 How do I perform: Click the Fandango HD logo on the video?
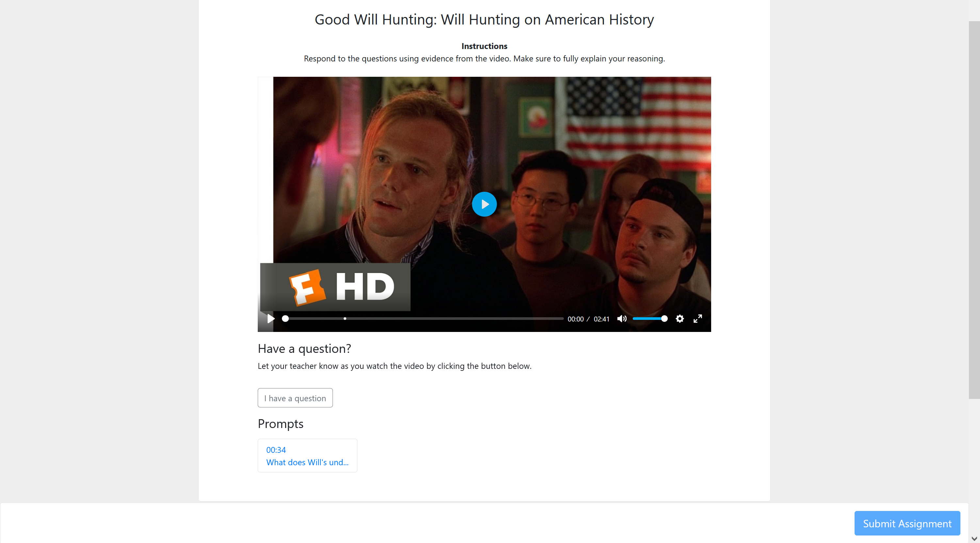(335, 287)
